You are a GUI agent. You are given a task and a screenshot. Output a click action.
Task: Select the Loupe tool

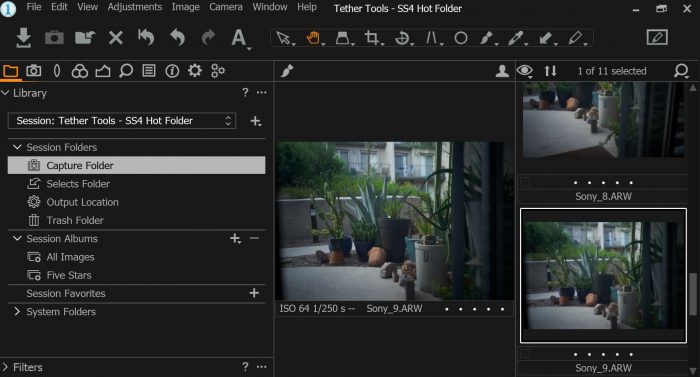click(342, 38)
